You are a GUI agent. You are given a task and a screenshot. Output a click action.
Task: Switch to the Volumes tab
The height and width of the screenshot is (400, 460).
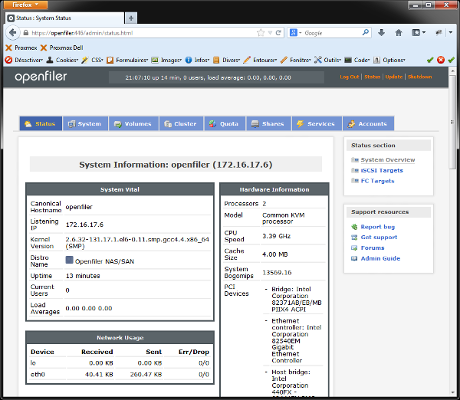133,124
